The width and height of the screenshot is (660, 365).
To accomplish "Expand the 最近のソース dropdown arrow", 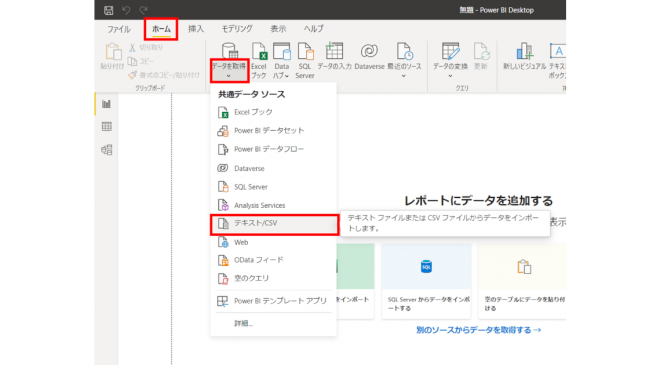I will click(404, 76).
